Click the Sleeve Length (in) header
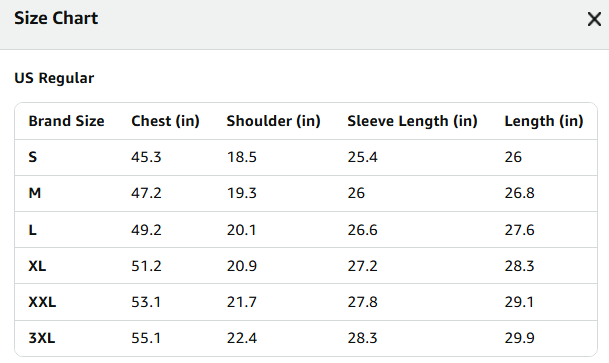The image size is (609, 363). click(x=412, y=121)
